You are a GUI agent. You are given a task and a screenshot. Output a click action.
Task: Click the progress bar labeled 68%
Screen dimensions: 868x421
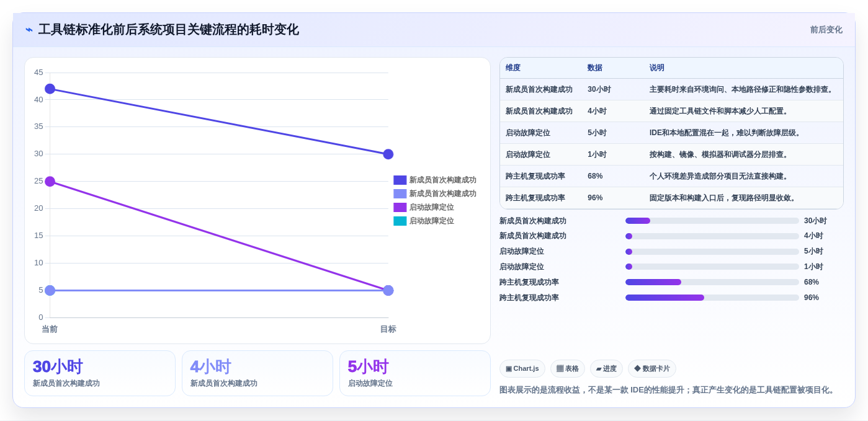click(712, 282)
